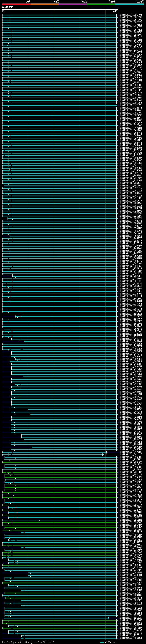Open hit UniRef100_Q6T705

[x=131, y=20]
